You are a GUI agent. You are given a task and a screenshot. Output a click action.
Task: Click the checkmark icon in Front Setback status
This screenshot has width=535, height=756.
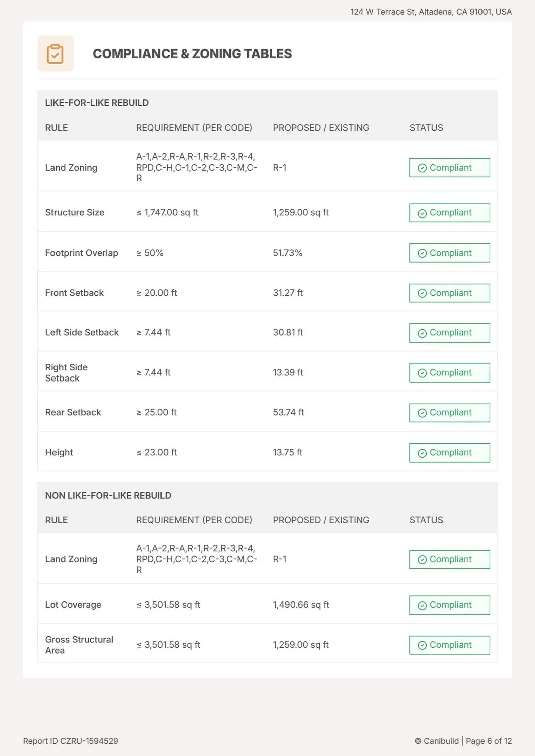click(422, 293)
